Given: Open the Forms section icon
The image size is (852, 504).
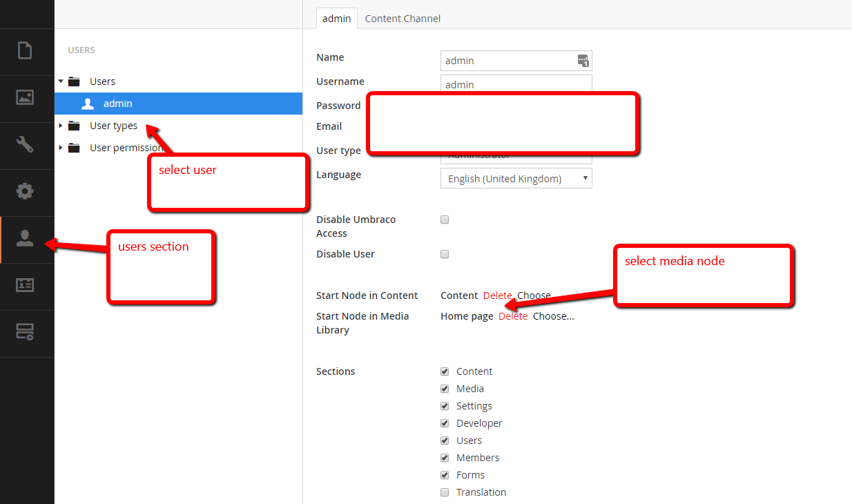Looking at the screenshot, I should coord(25,333).
